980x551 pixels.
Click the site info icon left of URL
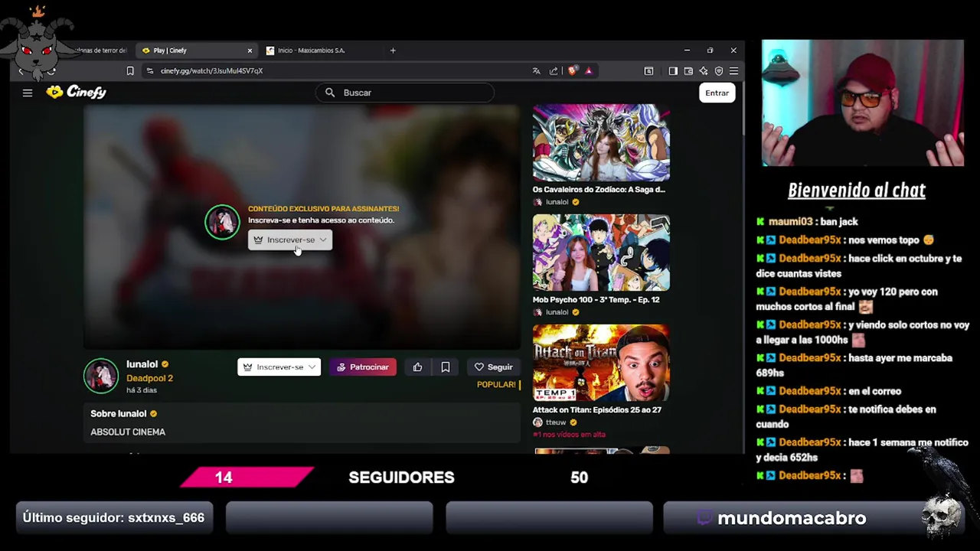point(150,71)
